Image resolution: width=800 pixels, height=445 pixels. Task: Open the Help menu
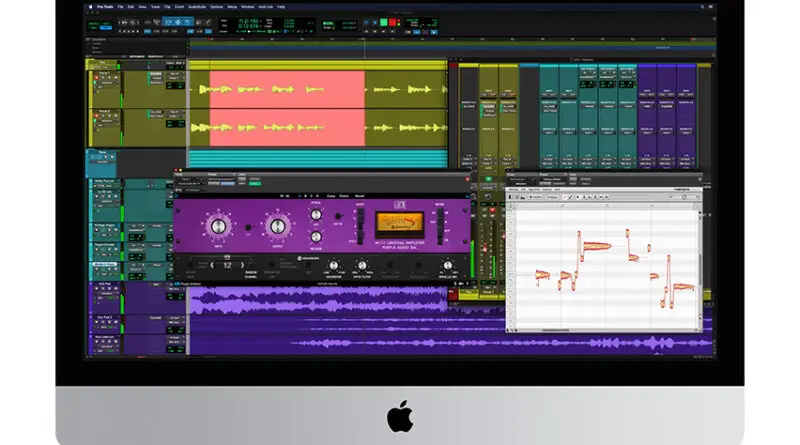281,7
